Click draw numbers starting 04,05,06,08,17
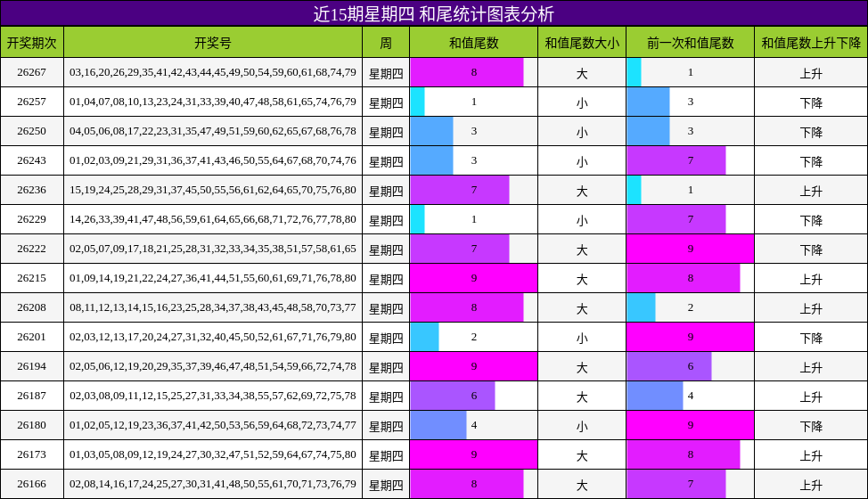Image resolution: width=868 pixels, height=499 pixels. click(213, 131)
